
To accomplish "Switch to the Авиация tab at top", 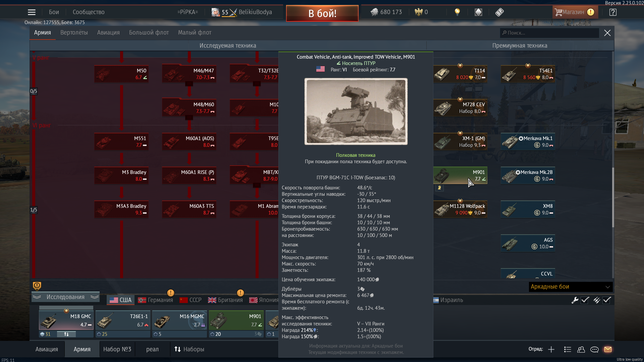I will (108, 33).
